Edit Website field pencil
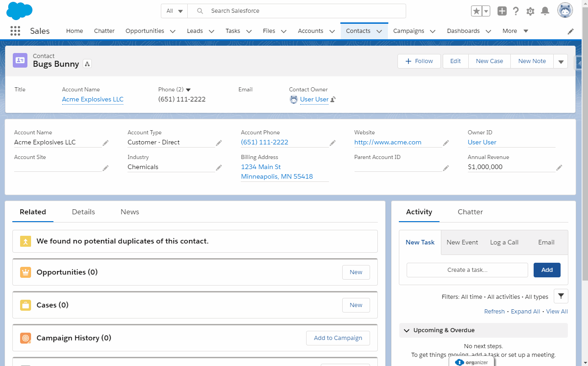 pyautogui.click(x=446, y=143)
